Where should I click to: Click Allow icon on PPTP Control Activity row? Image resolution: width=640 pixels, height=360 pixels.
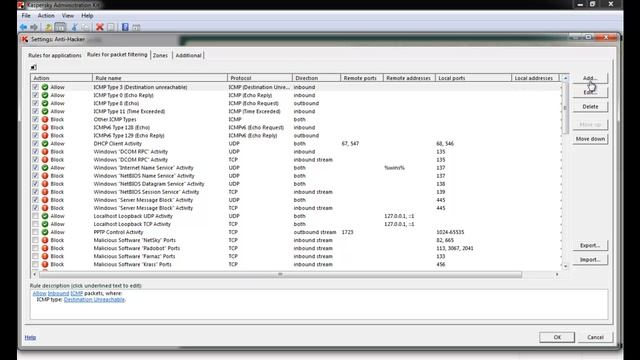tap(45, 232)
